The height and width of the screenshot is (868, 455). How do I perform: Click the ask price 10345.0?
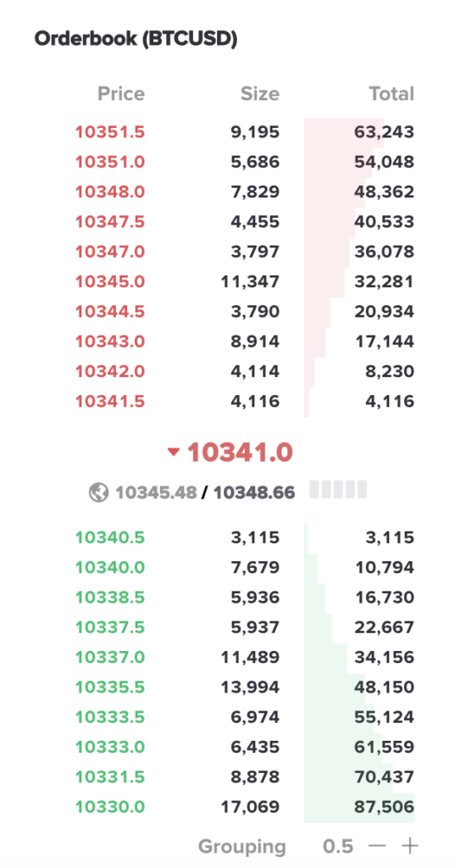pyautogui.click(x=109, y=281)
